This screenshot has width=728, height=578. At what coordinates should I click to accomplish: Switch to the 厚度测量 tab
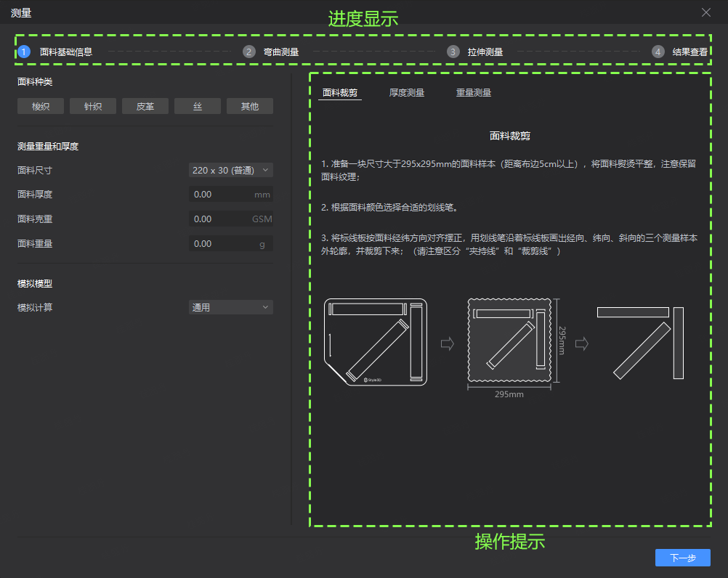pyautogui.click(x=407, y=93)
